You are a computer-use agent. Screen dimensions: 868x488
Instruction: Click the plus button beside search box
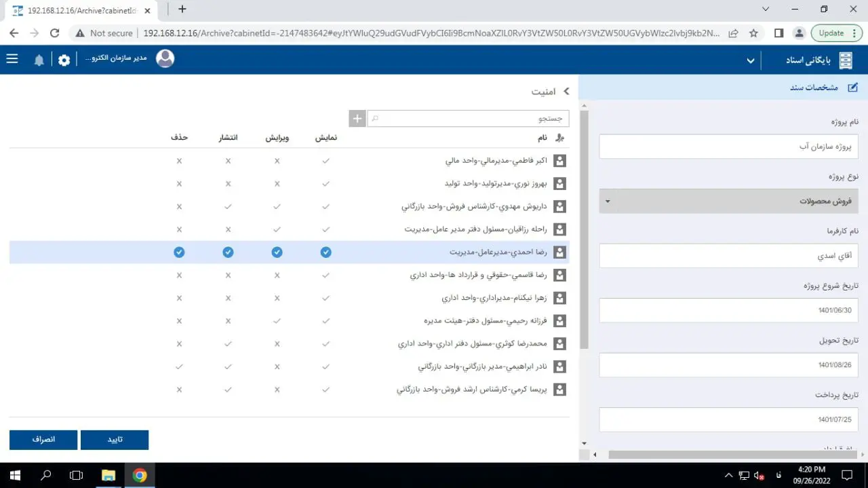coord(357,119)
